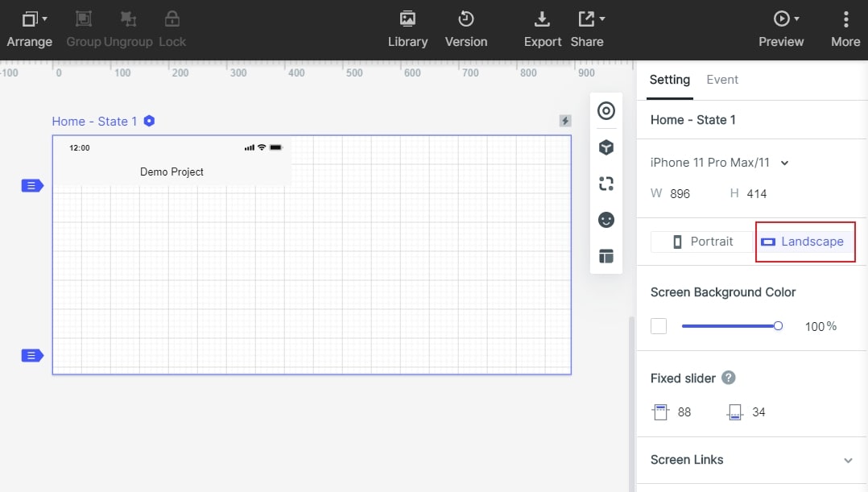Open the Share menu
Viewport: 868px width, 492px height.
click(x=587, y=29)
